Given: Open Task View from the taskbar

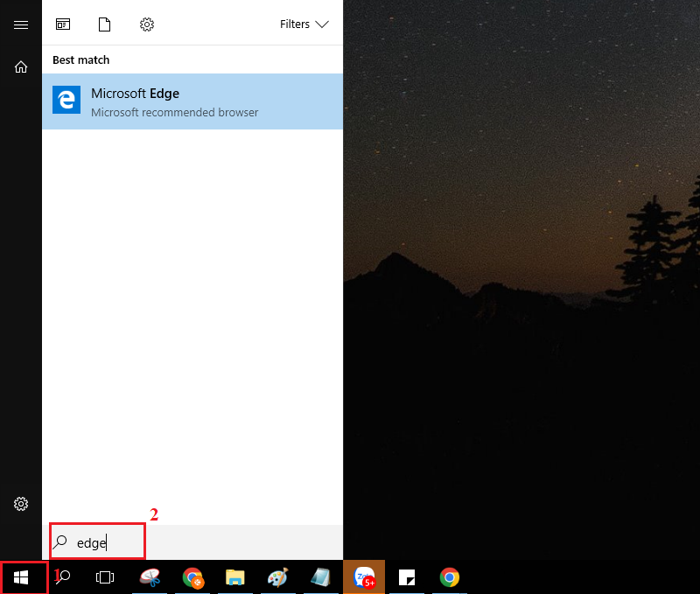Looking at the screenshot, I should click(x=105, y=577).
